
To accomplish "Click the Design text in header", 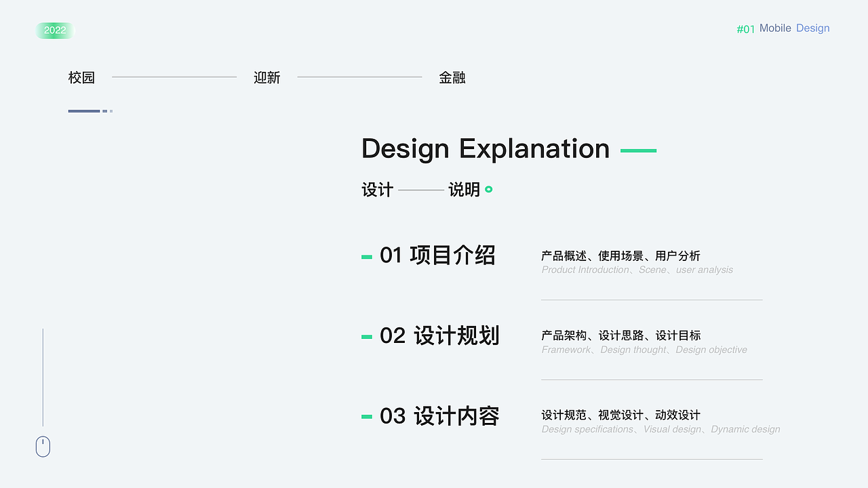I will 813,28.
